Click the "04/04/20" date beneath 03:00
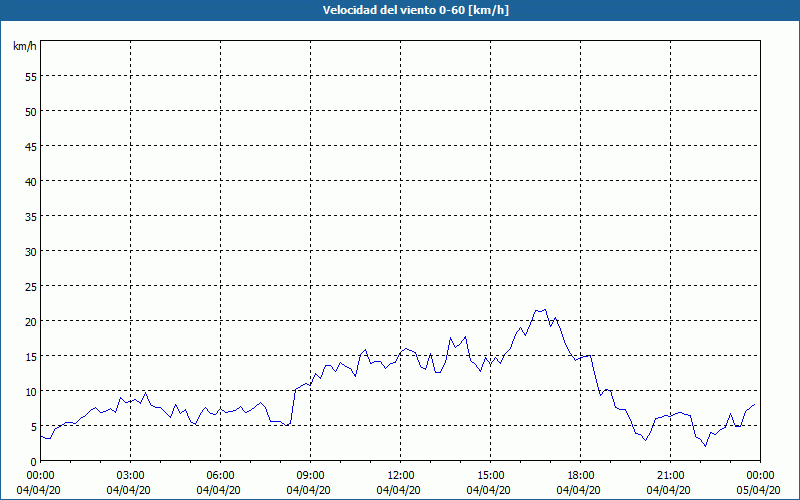Viewport: 800px width, 500px height. pyautogui.click(x=129, y=490)
